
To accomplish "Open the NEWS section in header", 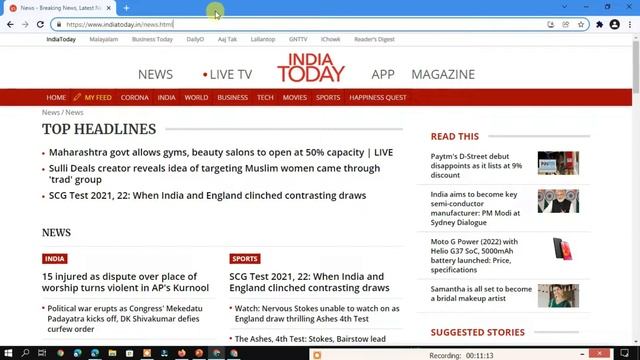I will (x=156, y=74).
